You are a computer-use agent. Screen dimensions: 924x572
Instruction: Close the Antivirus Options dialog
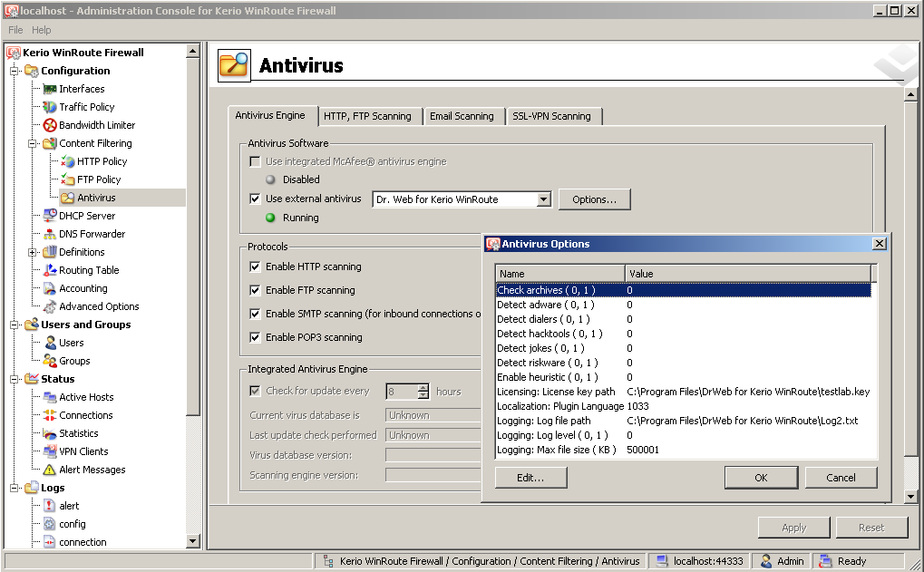tap(880, 244)
